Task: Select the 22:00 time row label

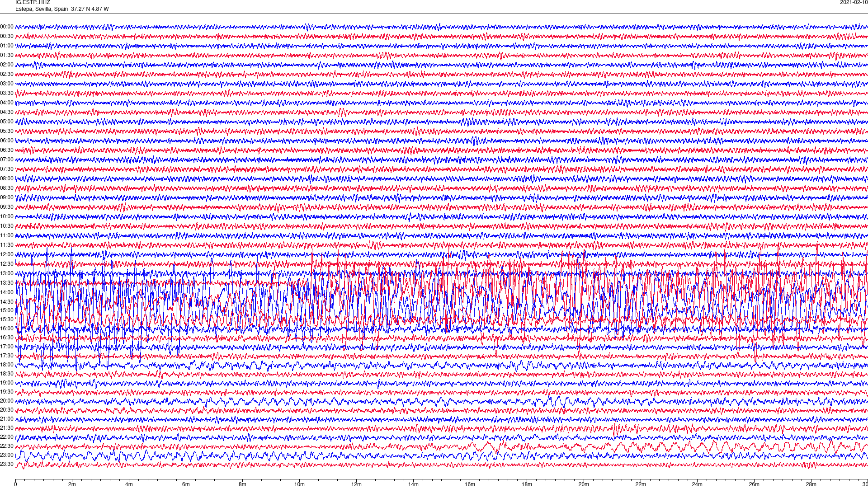Action: [7, 437]
